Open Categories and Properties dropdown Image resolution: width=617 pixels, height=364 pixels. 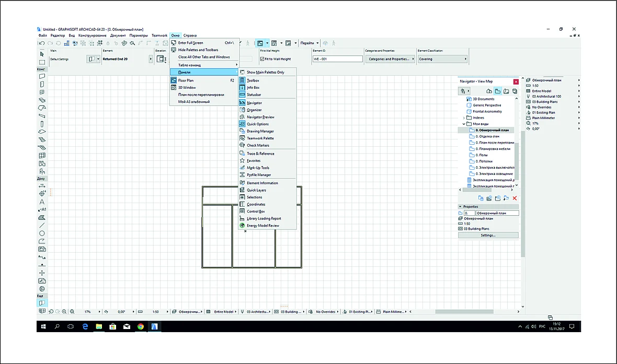click(x=390, y=59)
